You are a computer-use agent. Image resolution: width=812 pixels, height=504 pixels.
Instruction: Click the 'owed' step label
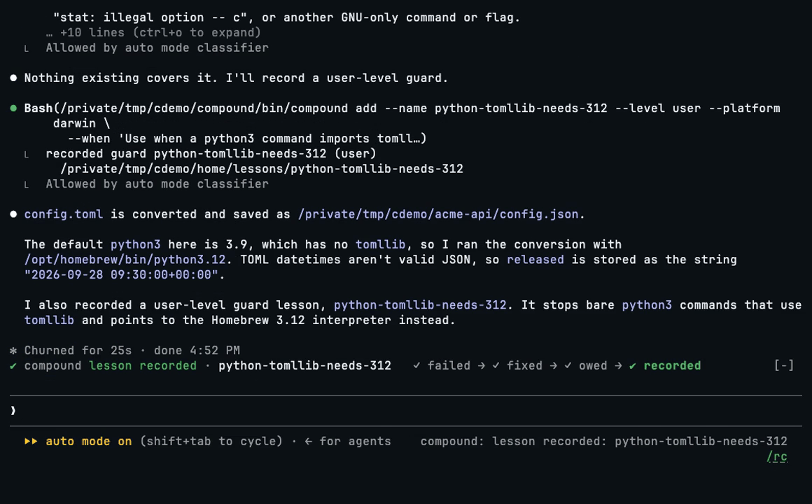(x=593, y=365)
